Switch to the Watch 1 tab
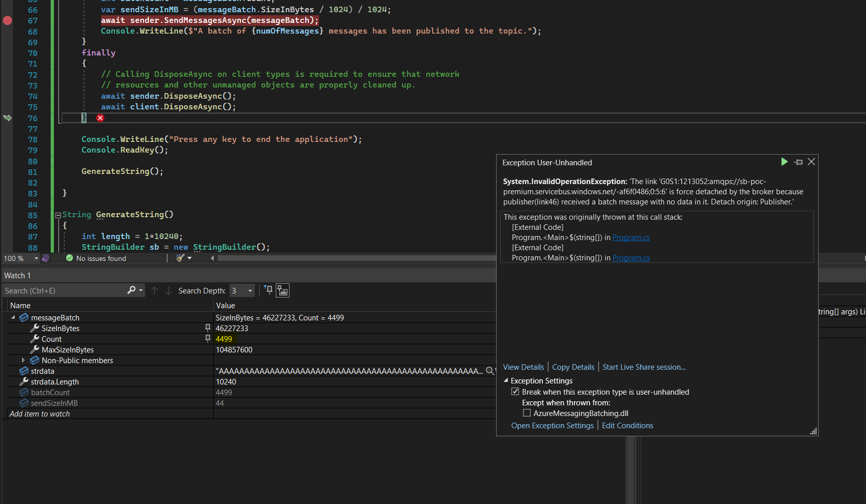866x504 pixels. coord(17,275)
